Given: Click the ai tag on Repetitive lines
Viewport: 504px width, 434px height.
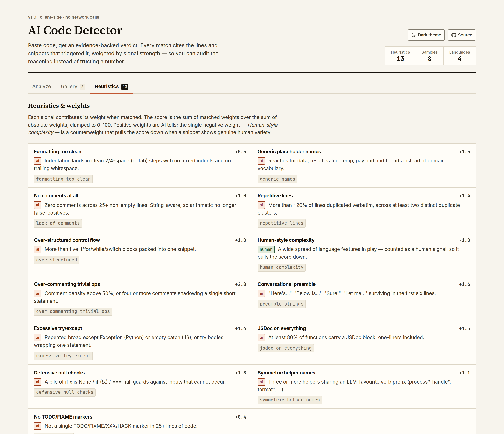Looking at the screenshot, I should coord(261,205).
